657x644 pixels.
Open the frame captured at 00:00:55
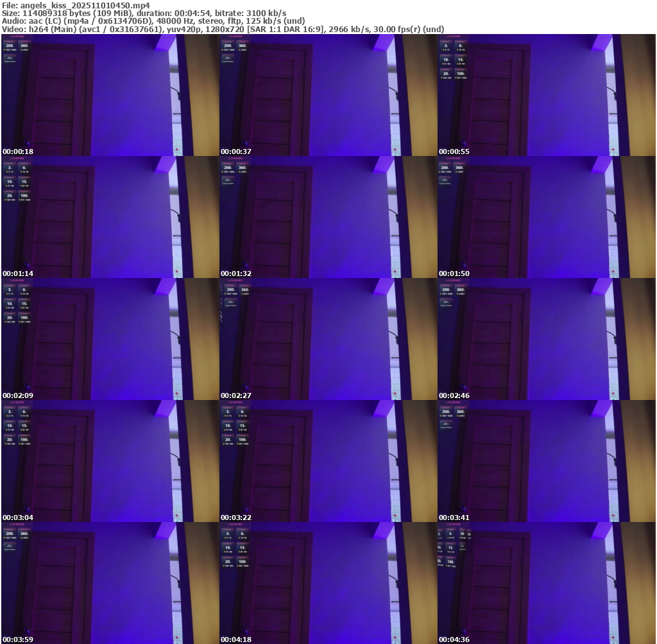pyautogui.click(x=547, y=95)
